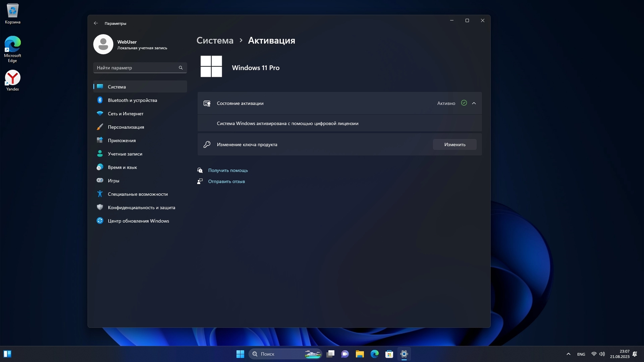Open Сеть и Интернет settings
Image resolution: width=644 pixels, height=362 pixels.
[125, 114]
